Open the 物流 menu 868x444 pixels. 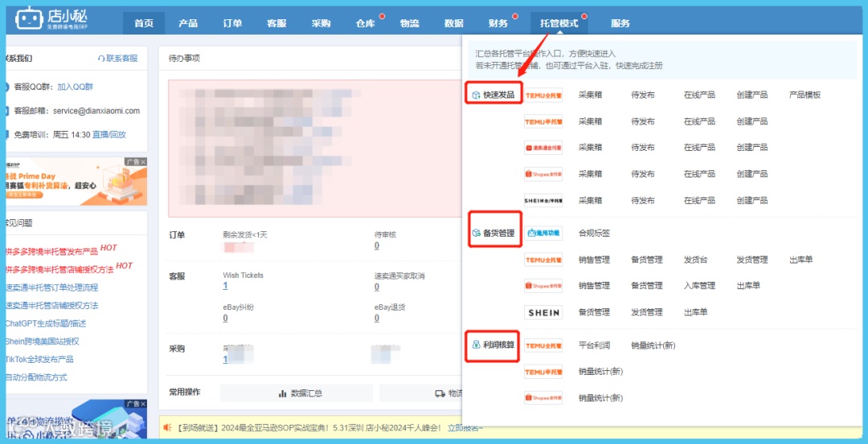pos(410,23)
